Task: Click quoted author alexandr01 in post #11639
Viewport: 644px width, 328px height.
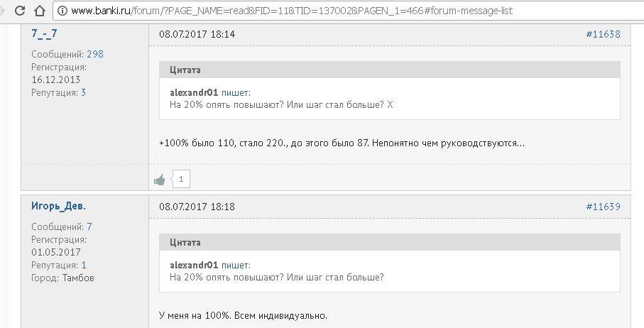Action: (194, 265)
